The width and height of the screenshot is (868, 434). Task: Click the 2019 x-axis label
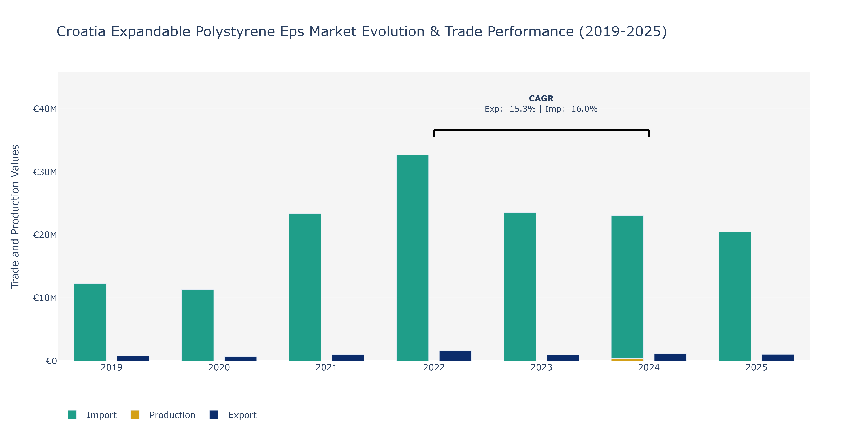pyautogui.click(x=112, y=367)
